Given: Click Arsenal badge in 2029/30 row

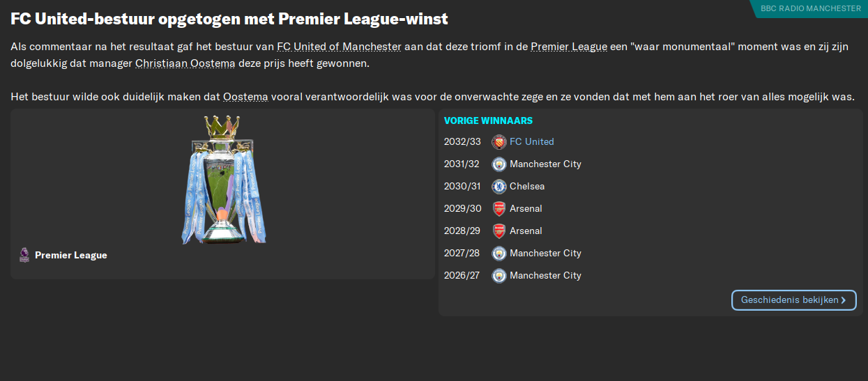Looking at the screenshot, I should coord(498,209).
